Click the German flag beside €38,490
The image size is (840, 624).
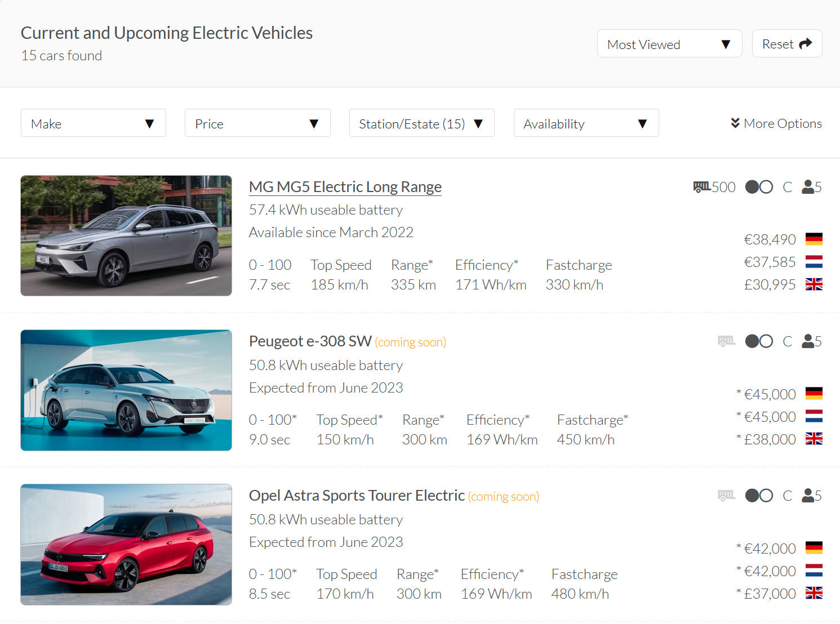tap(814, 239)
